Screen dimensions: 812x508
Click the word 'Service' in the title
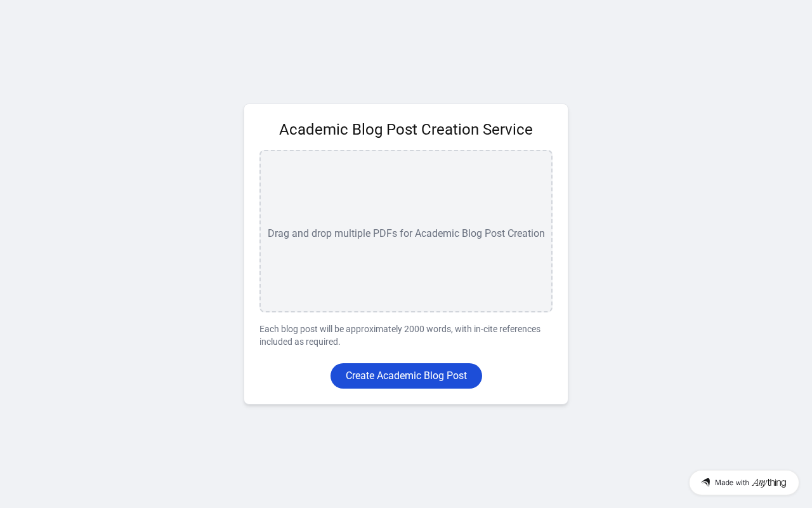[507, 130]
